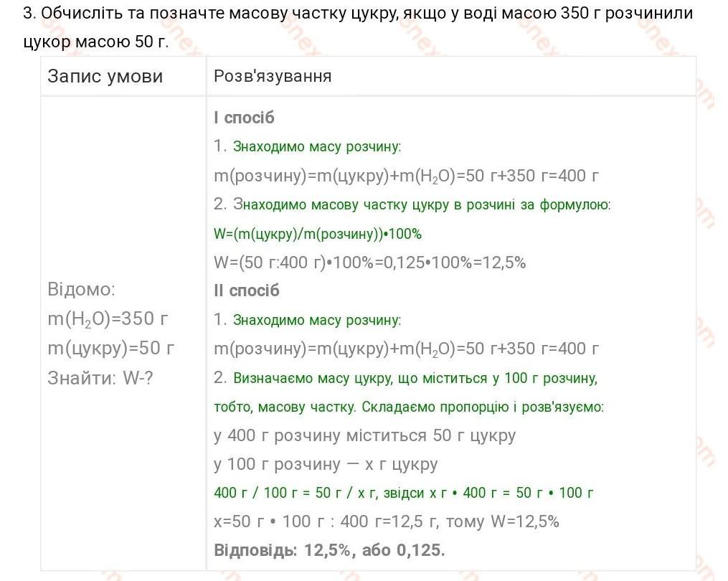
Task: Select the 'Запис умови' column header
Action: [x=105, y=76]
